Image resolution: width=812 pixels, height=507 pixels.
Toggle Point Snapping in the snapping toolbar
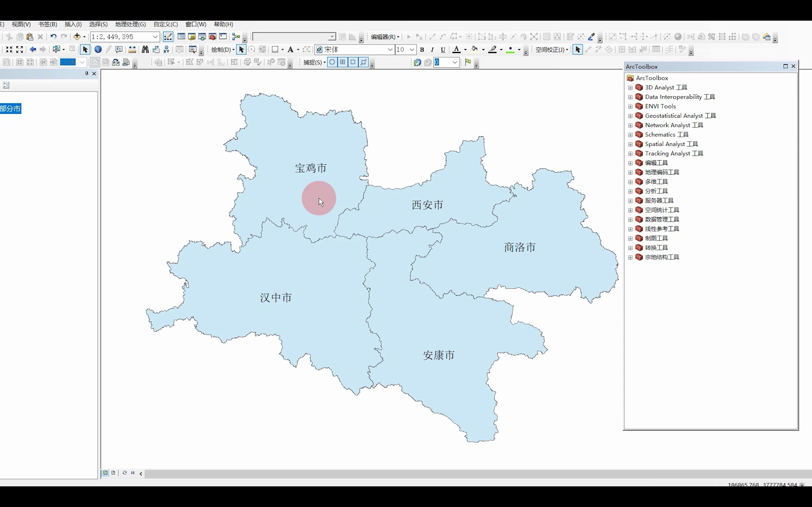coord(332,62)
